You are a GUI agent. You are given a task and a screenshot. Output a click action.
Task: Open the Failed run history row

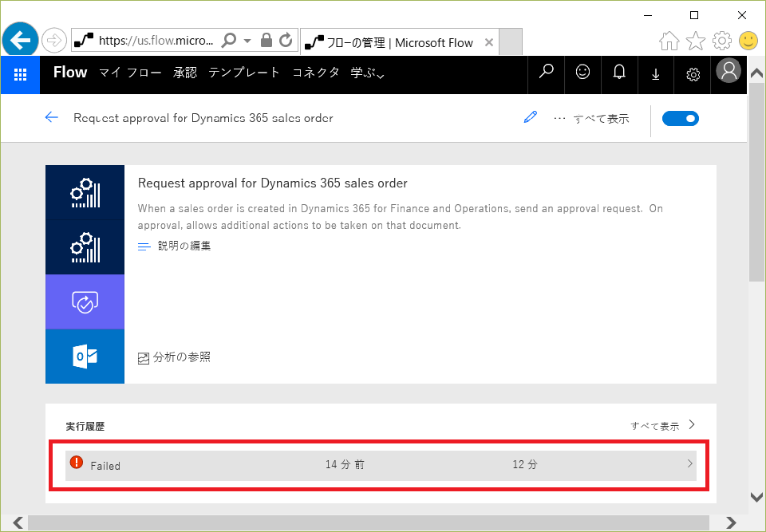click(x=381, y=465)
